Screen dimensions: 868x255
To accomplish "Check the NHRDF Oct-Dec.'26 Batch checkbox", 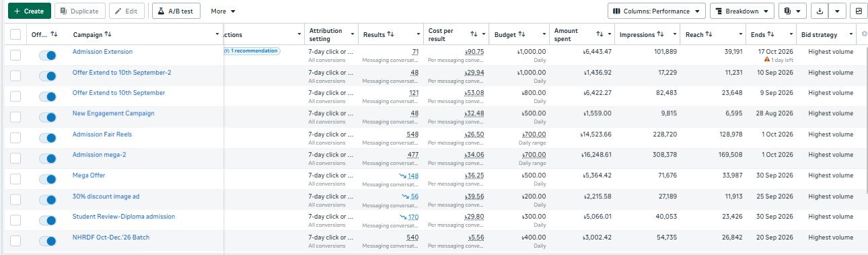I will click(x=15, y=241).
